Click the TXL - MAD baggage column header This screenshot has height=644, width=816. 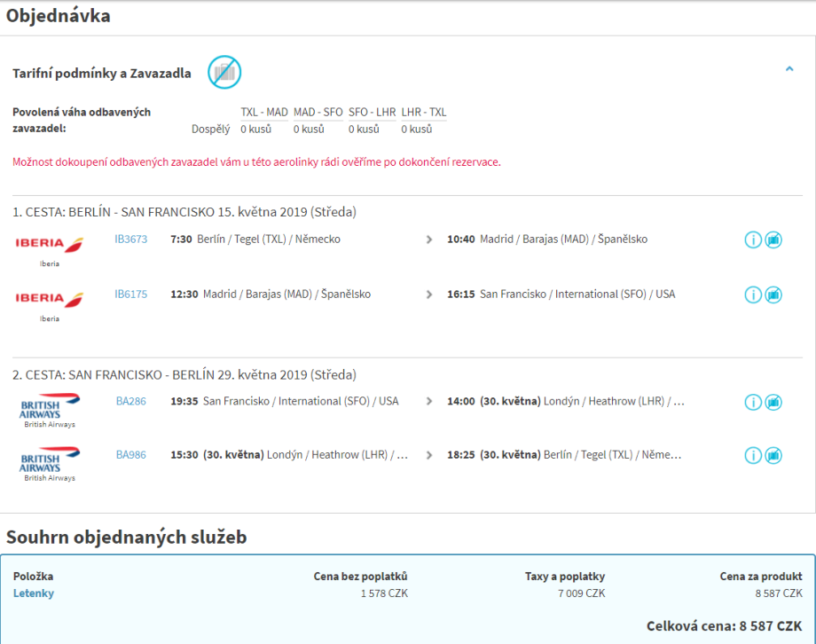(264, 113)
